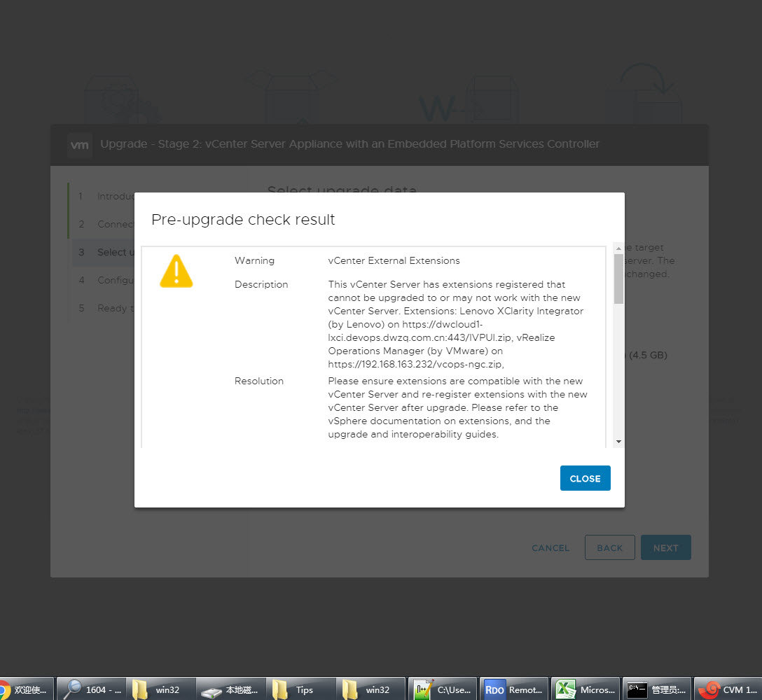The height and width of the screenshot is (700, 762).
Task: Click the vm logo in the wizard header
Action: click(80, 145)
